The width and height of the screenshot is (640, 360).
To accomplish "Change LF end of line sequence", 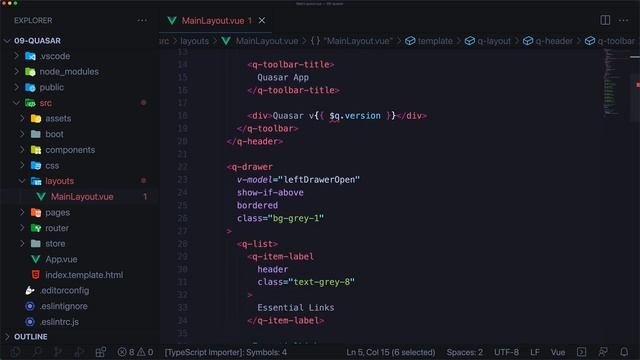I will click(x=535, y=352).
